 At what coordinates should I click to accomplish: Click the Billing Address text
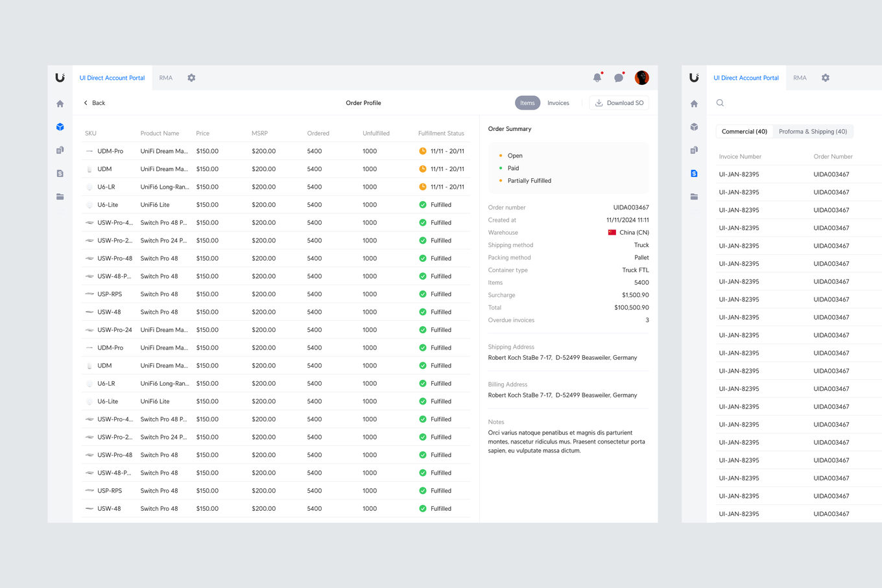562,395
